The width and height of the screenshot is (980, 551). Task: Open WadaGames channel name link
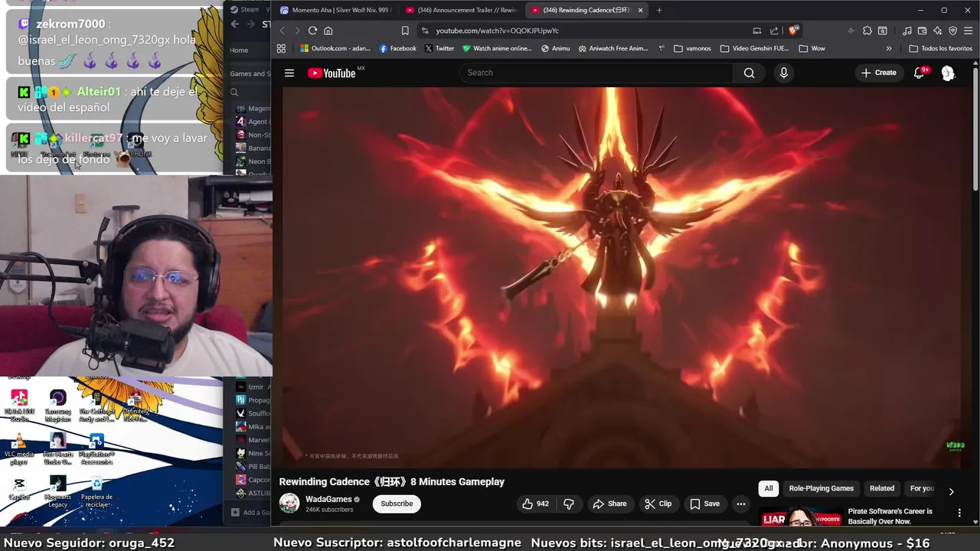(328, 499)
